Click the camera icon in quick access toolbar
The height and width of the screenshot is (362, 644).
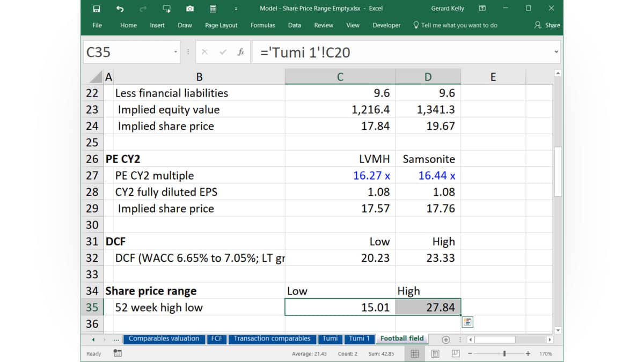coord(190,9)
